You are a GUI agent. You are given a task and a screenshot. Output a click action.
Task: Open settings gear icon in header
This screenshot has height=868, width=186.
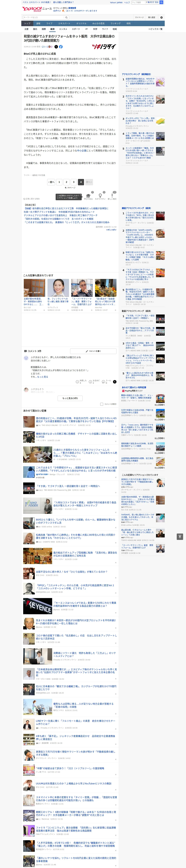tap(161, 18)
